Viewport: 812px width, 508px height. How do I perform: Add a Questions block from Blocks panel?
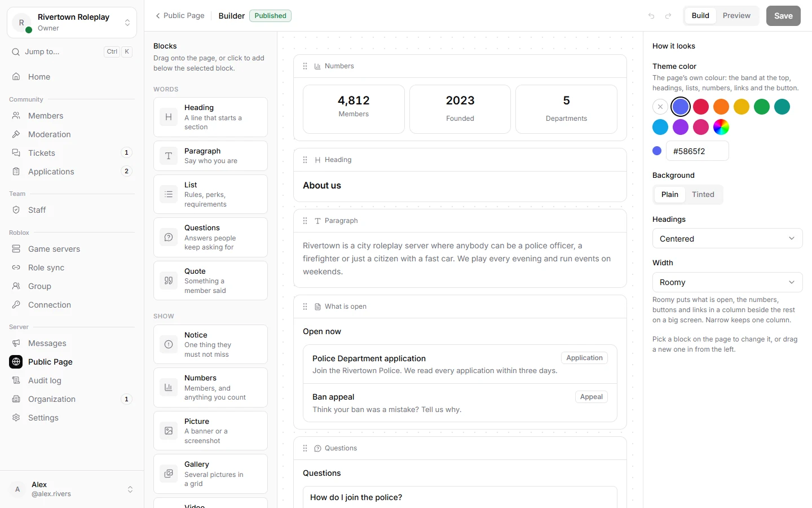(x=210, y=237)
